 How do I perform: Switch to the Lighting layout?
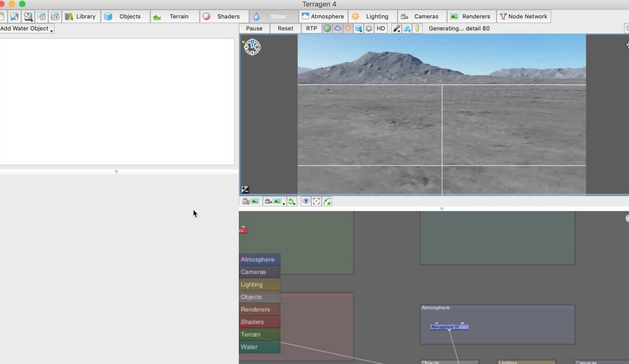pos(372,16)
